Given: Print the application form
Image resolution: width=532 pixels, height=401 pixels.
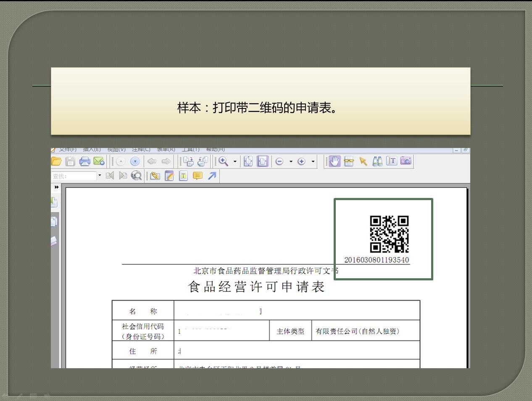Looking at the screenshot, I should click(85, 161).
